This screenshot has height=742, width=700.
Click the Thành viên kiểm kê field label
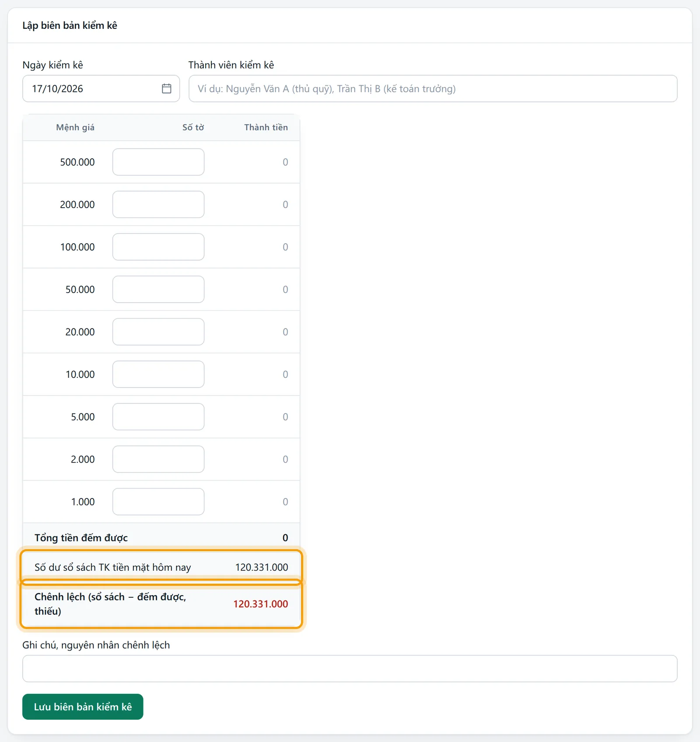(x=231, y=65)
